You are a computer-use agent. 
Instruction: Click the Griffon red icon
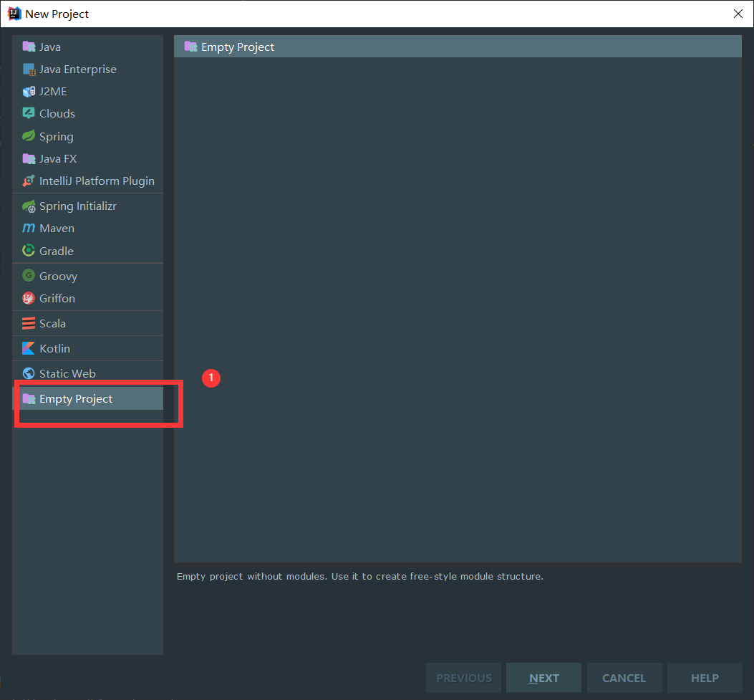pos(29,298)
